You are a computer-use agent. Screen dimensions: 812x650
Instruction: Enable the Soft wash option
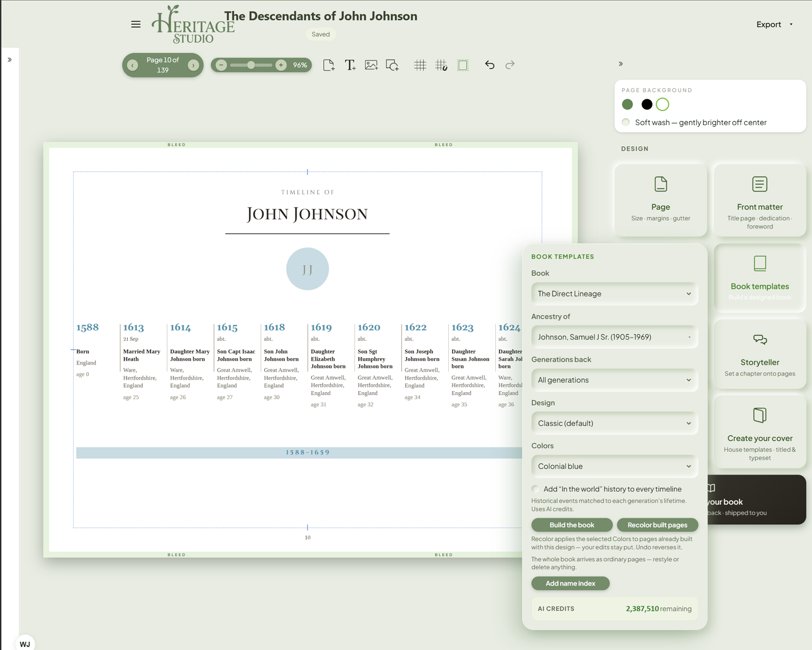[626, 122]
